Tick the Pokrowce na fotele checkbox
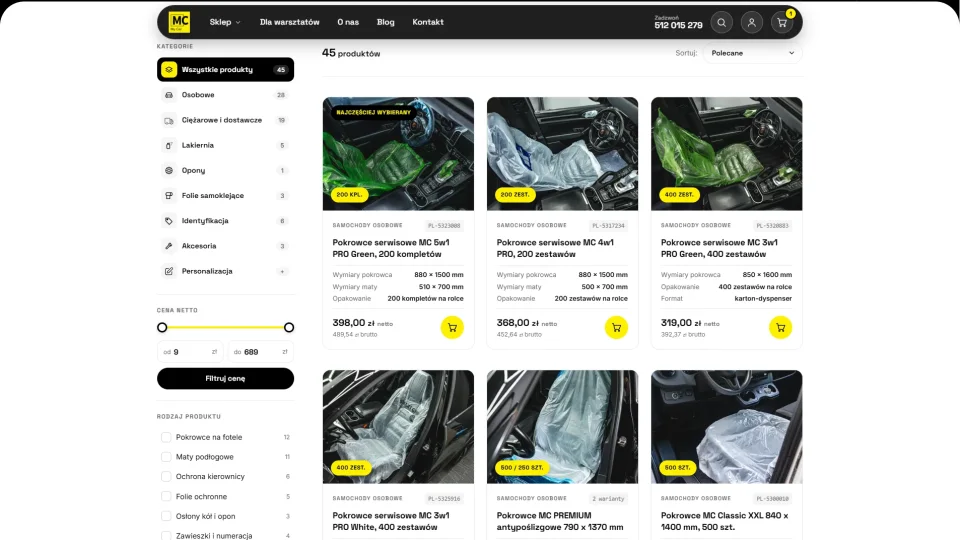Viewport: 960px width, 540px height. pos(166,437)
